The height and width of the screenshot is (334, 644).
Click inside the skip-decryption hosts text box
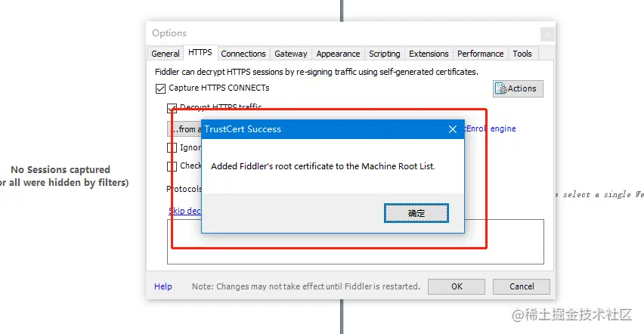click(355, 242)
